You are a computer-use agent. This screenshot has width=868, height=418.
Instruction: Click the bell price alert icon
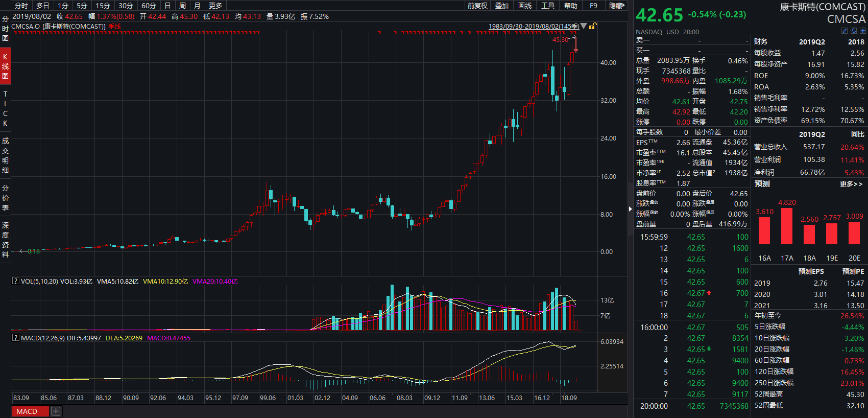tap(853, 31)
